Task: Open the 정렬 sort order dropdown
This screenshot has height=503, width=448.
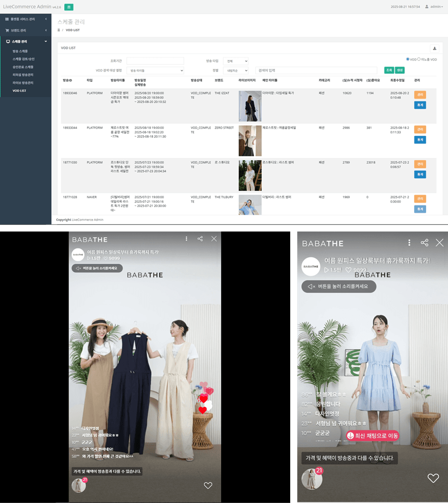Action: [x=235, y=71]
